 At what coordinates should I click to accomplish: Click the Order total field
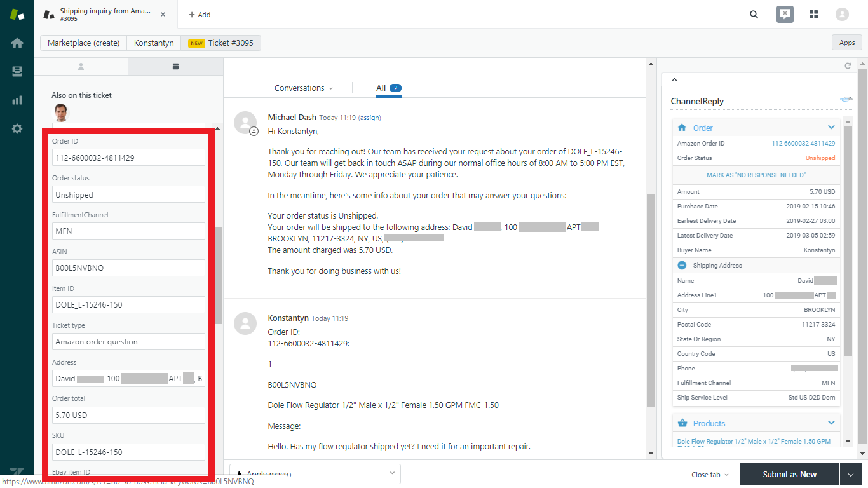[128, 416]
